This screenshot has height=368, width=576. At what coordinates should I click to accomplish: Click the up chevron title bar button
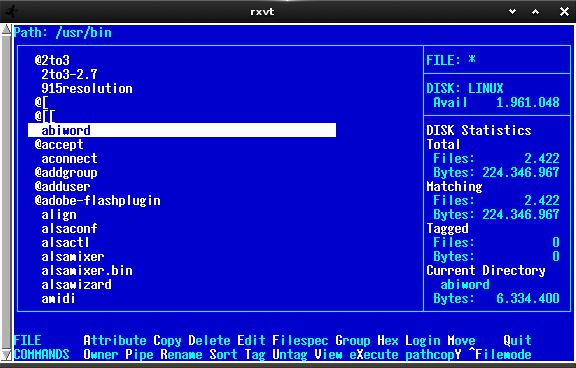click(536, 12)
